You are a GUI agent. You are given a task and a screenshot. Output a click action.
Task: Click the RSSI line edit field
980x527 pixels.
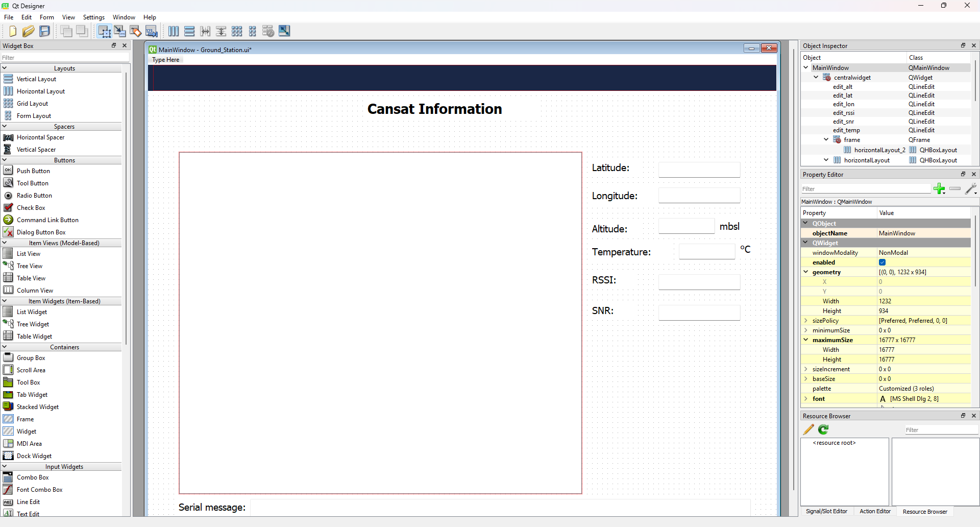click(699, 282)
